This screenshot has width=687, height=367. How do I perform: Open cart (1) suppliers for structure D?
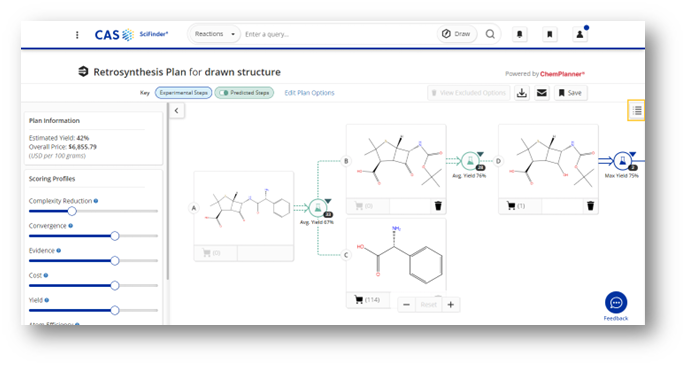coord(516,206)
